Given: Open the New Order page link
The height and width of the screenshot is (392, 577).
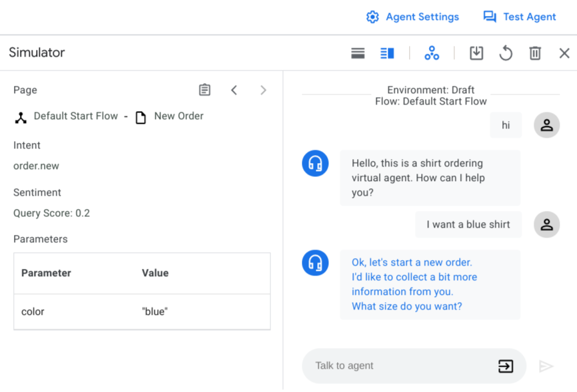Looking at the screenshot, I should 178,116.
